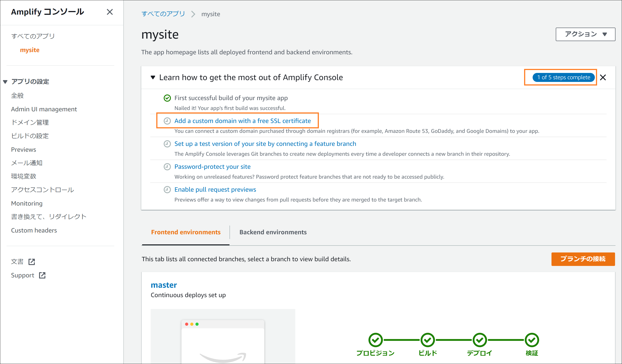Open アクセスコントロール in sidebar
Screen dimensions: 622x364
[42, 190]
